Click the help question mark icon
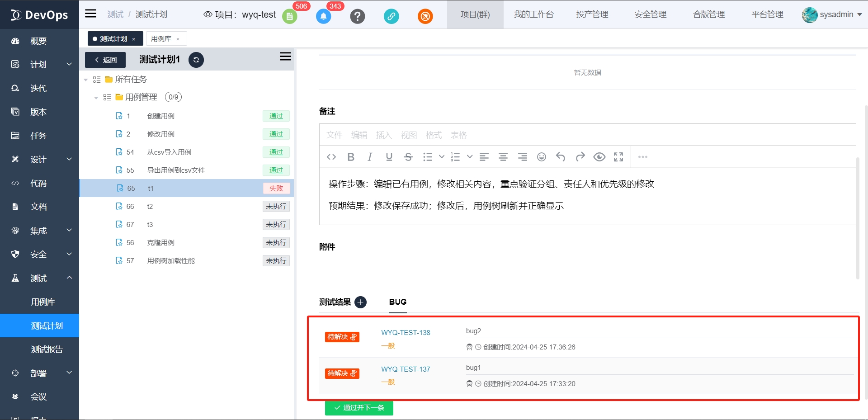 [x=358, y=16]
